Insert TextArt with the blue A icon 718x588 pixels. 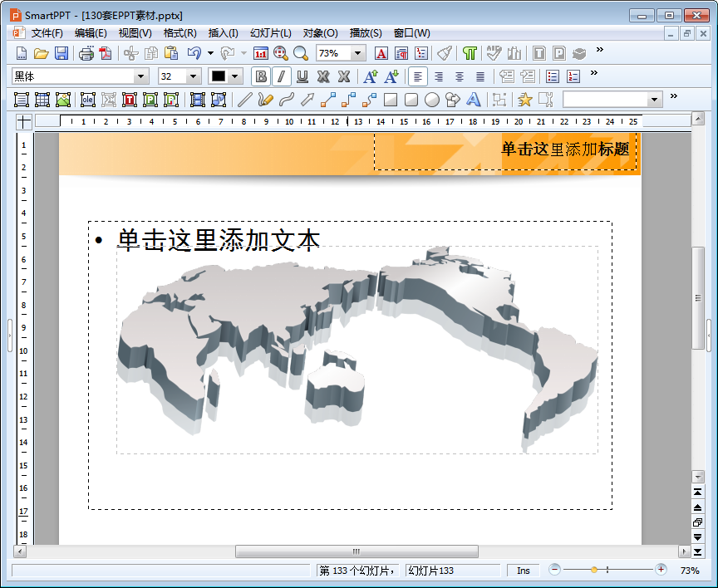[474, 100]
